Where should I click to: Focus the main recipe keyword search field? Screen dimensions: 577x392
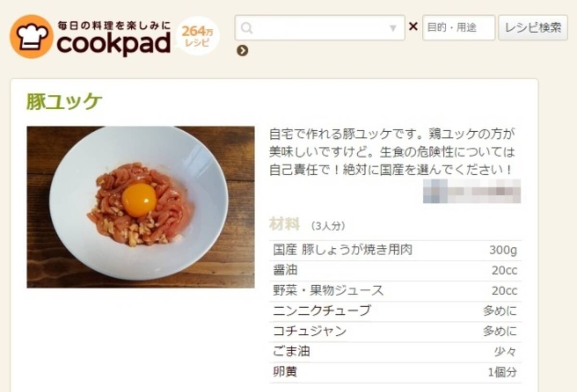(x=320, y=28)
